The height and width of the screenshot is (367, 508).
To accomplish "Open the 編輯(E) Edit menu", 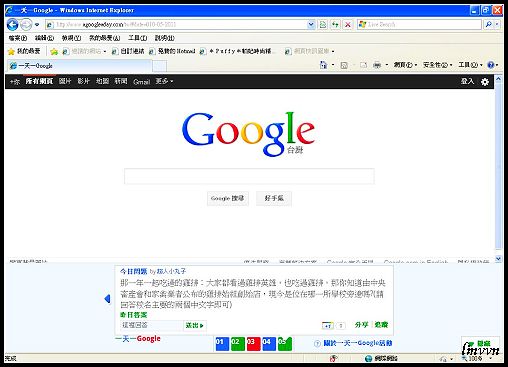I will [x=44, y=38].
